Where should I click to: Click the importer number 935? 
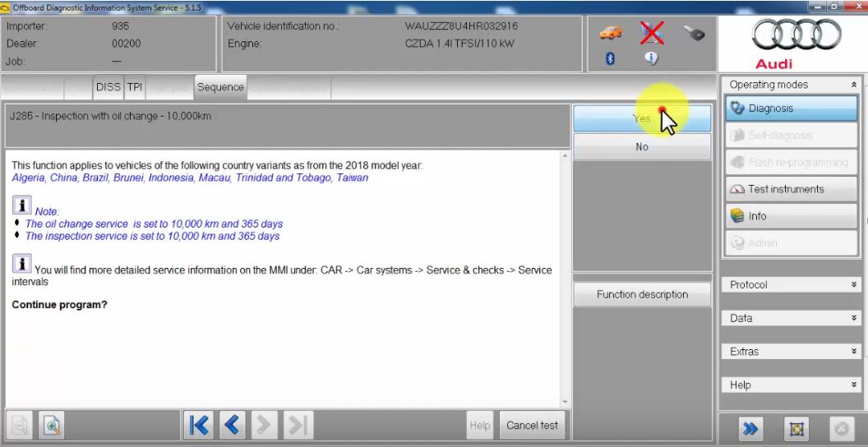click(120, 26)
